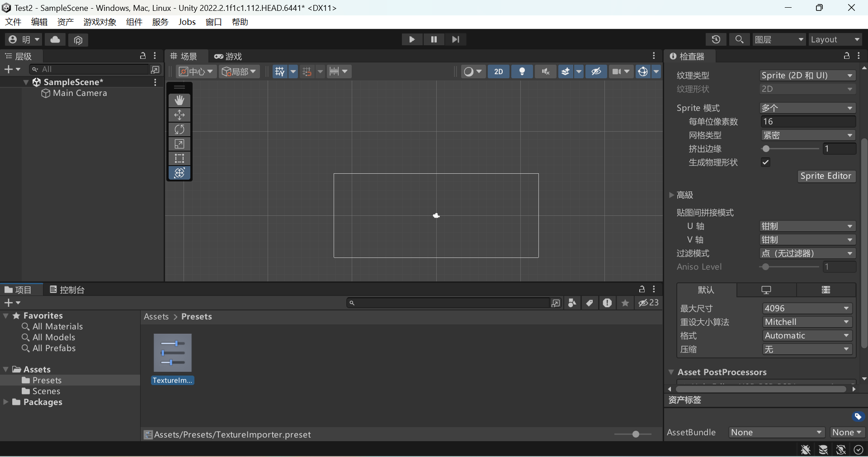Select the Hand tool in the Scene view
Viewport: 868px width, 457px height.
point(179,100)
